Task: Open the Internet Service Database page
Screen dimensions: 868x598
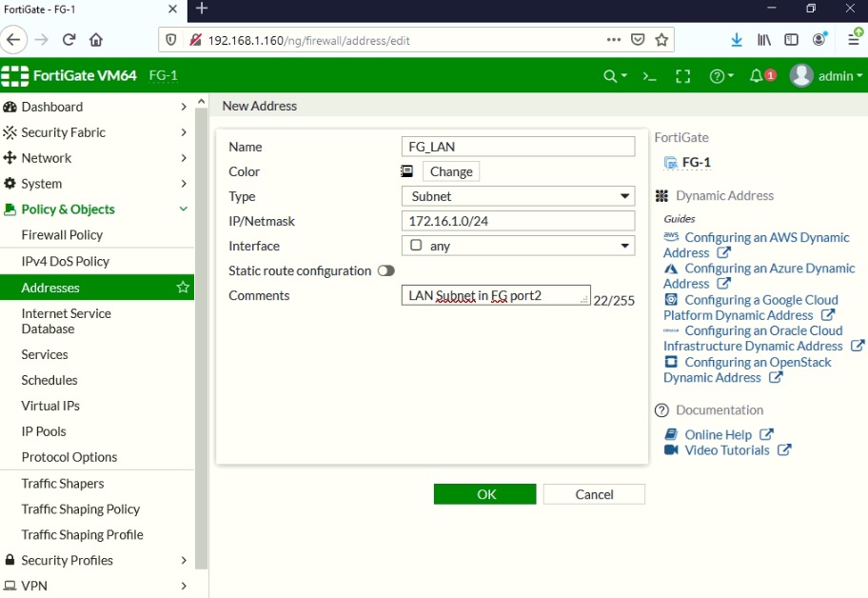Action: click(67, 321)
